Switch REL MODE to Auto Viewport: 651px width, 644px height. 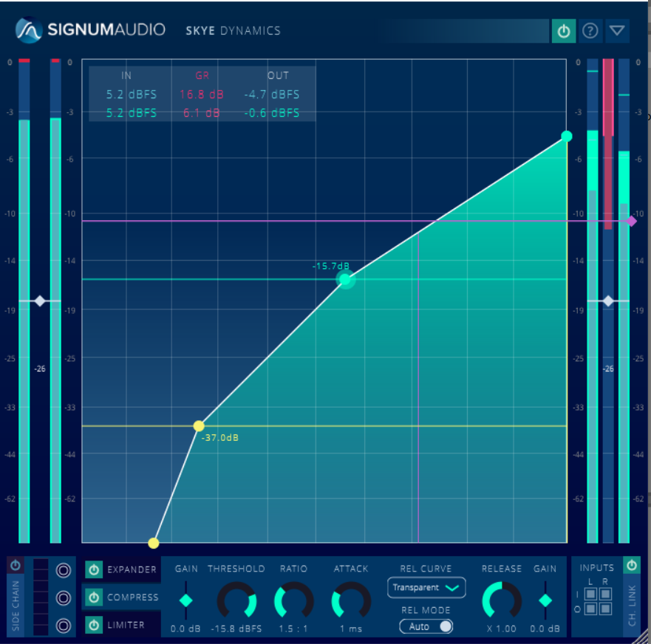(426, 626)
